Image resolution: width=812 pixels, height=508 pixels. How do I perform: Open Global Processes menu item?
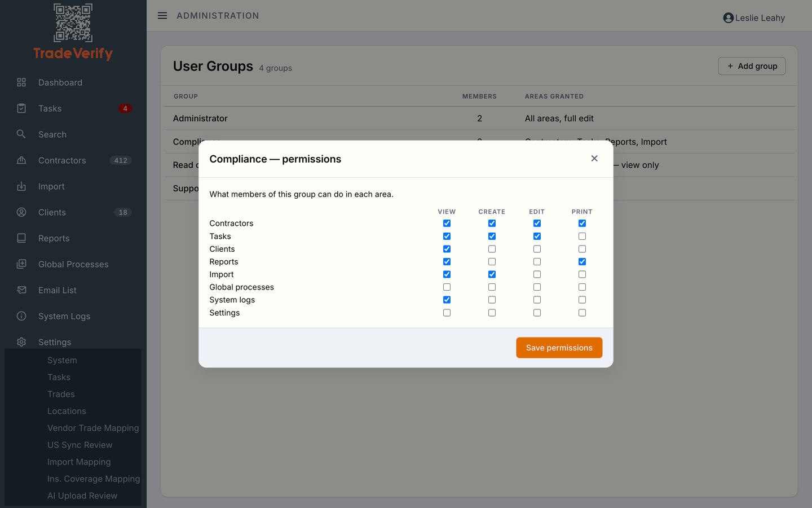coord(73,264)
